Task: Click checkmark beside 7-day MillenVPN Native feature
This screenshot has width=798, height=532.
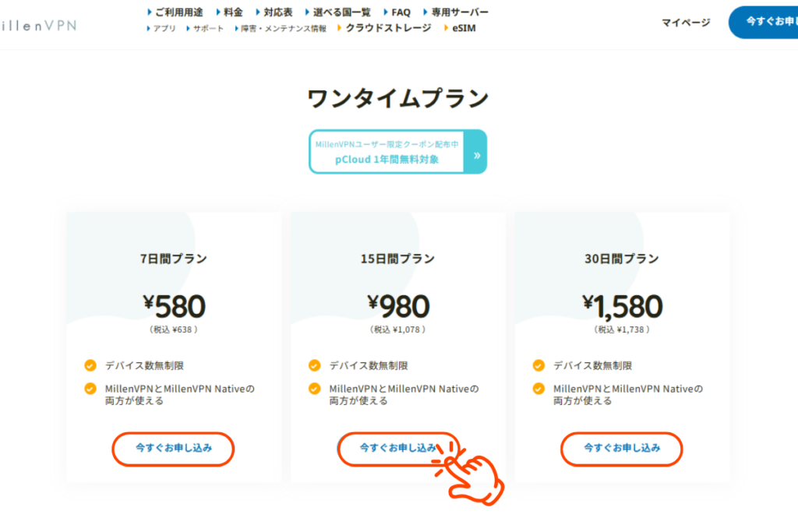Action: click(x=90, y=388)
